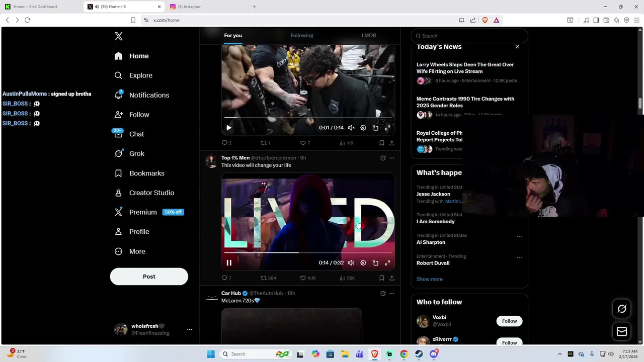The width and height of the screenshot is (644, 362).
Task: Click the X search field
Action: click(469, 36)
